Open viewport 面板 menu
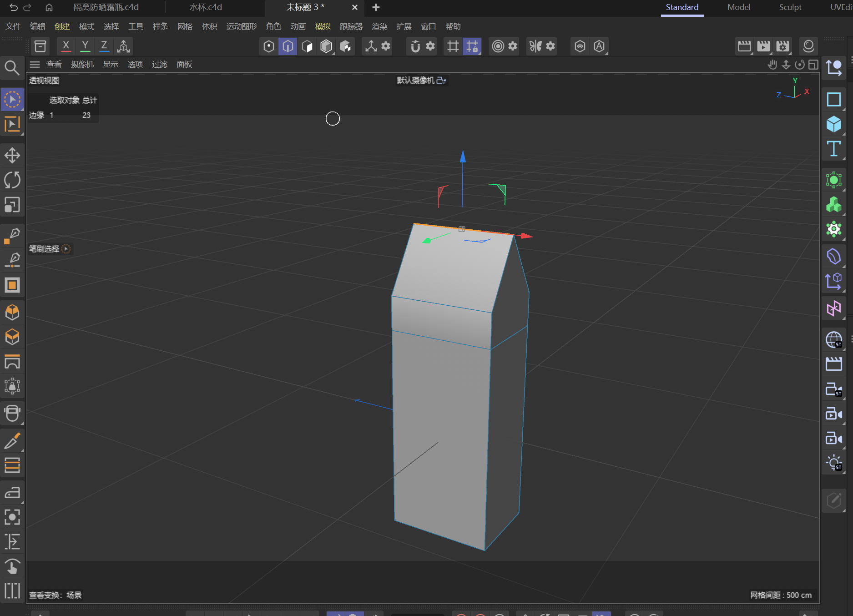The width and height of the screenshot is (853, 616). click(184, 64)
